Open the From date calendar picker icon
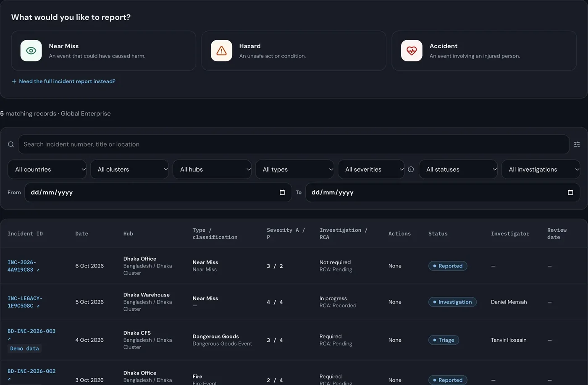Screen dimensions: 588x385 tap(282, 192)
